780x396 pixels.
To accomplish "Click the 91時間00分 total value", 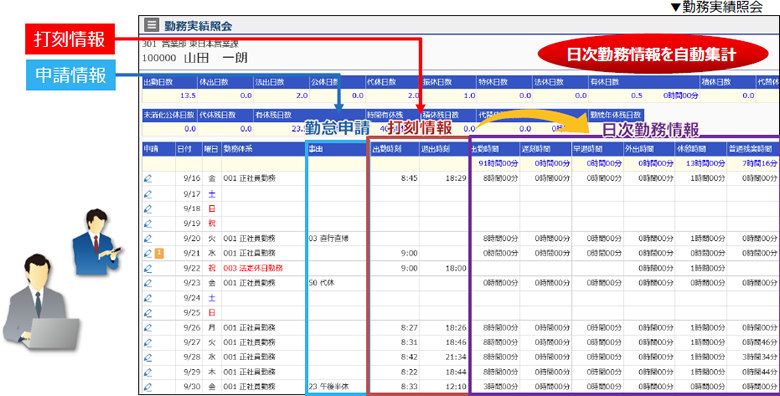I will (498, 163).
